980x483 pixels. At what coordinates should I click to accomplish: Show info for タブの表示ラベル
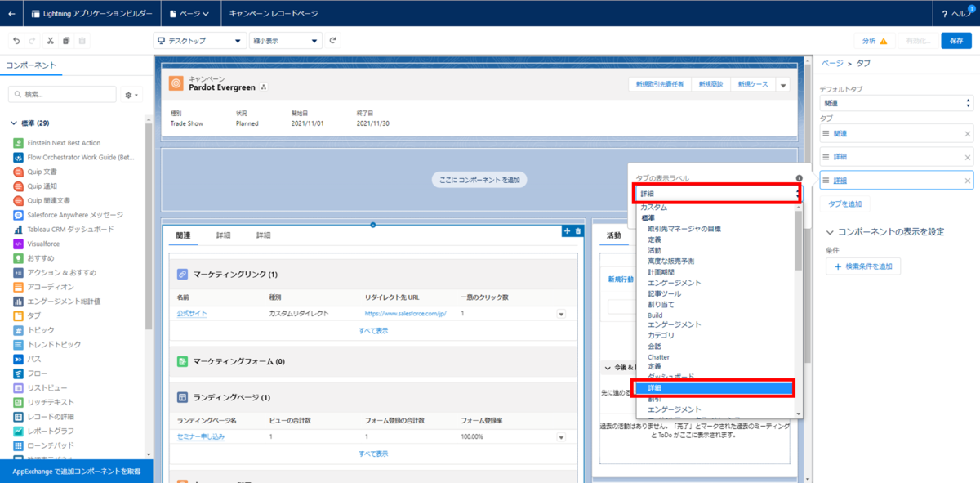point(798,177)
